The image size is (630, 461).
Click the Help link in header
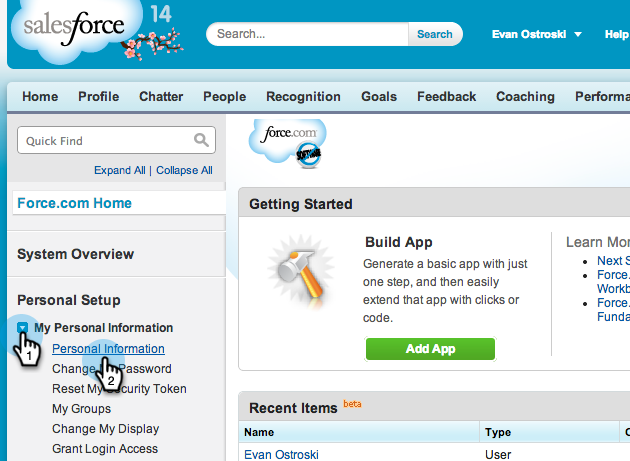617,34
